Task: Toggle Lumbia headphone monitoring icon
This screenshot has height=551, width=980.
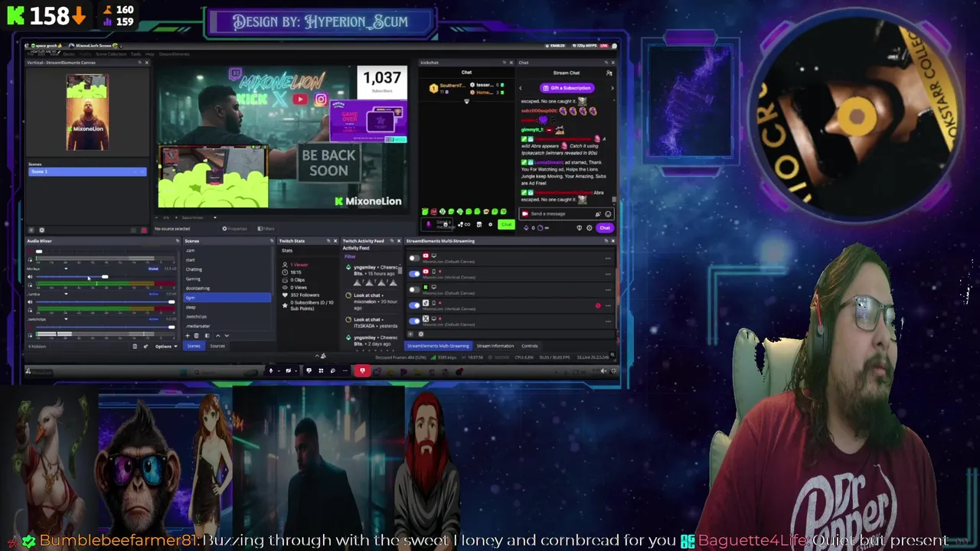Action: [x=30, y=310]
